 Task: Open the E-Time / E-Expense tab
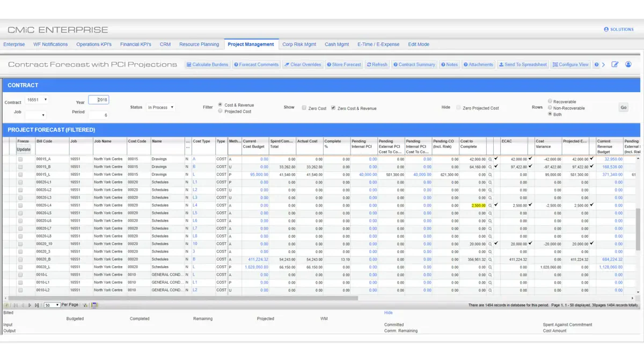pos(379,45)
